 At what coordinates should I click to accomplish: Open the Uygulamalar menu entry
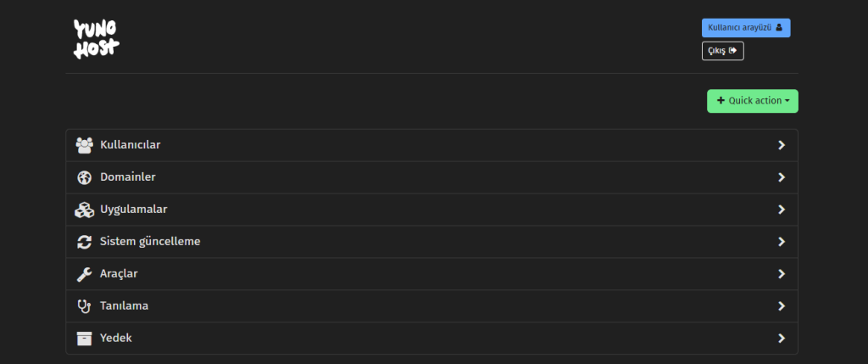point(431,210)
